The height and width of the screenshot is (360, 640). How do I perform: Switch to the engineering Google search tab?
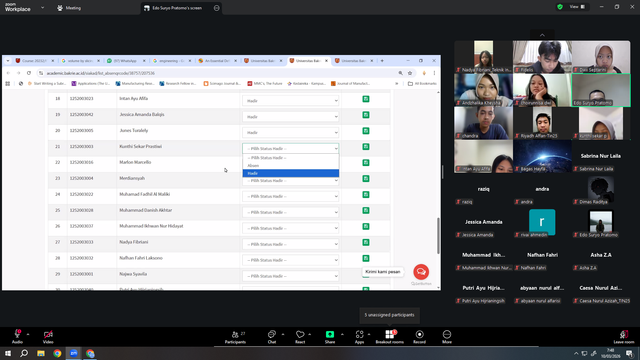(170, 61)
